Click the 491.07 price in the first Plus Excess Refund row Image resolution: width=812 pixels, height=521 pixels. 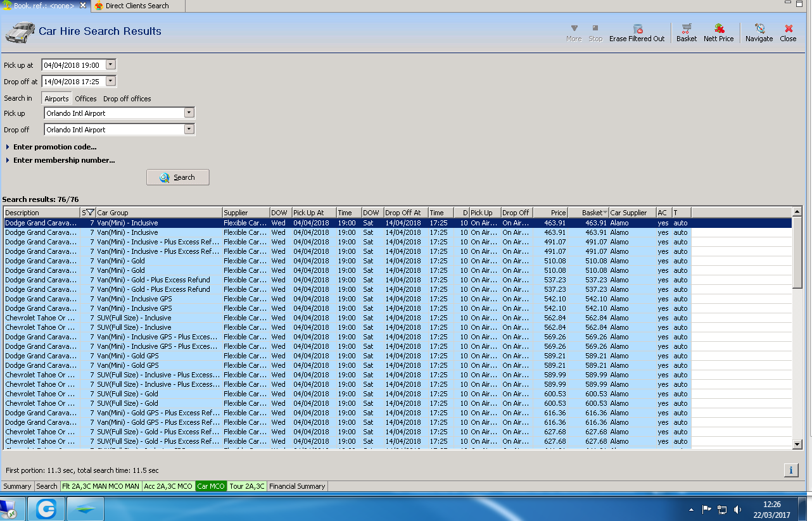coord(555,242)
